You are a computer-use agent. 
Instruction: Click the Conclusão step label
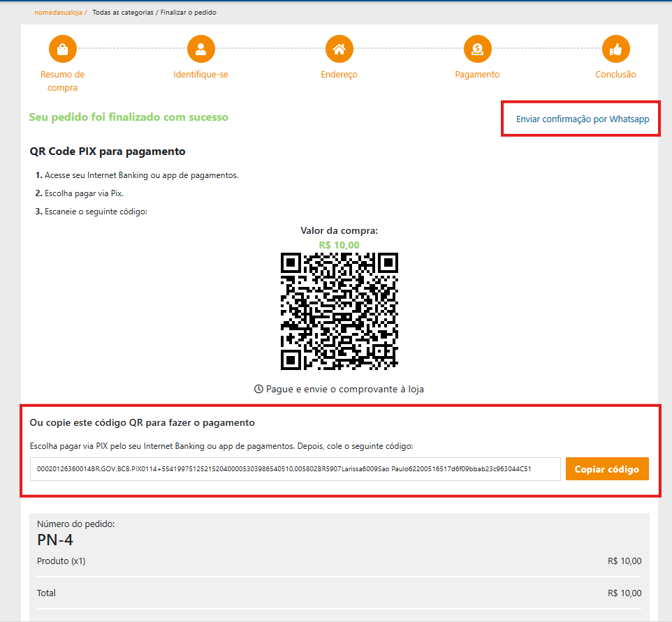(615, 75)
